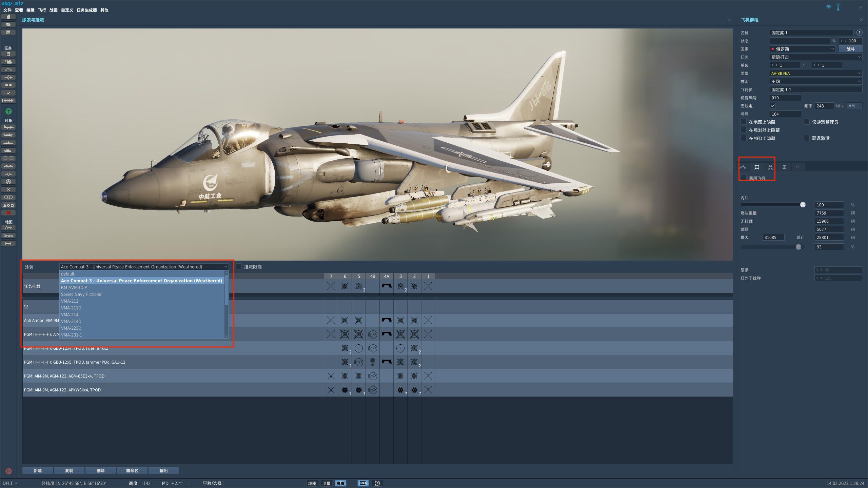Check 在MFD上隐藏 option

pos(744,138)
